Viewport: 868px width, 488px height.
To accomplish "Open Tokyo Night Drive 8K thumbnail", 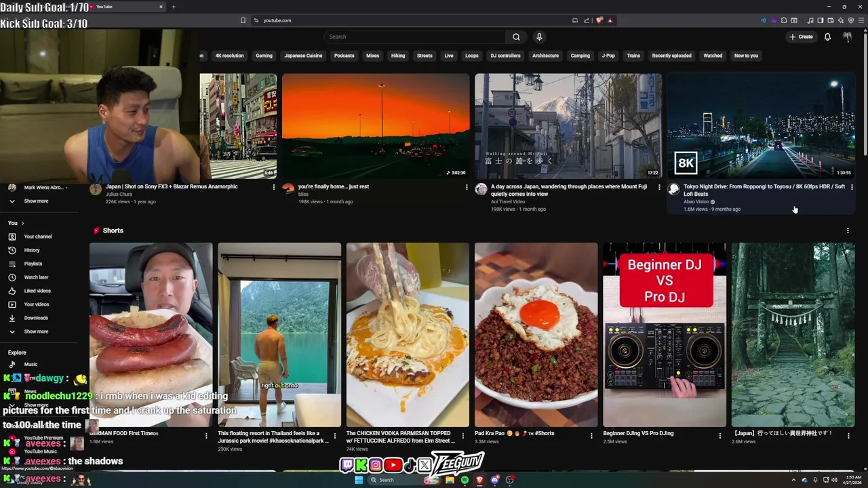I will [x=761, y=126].
